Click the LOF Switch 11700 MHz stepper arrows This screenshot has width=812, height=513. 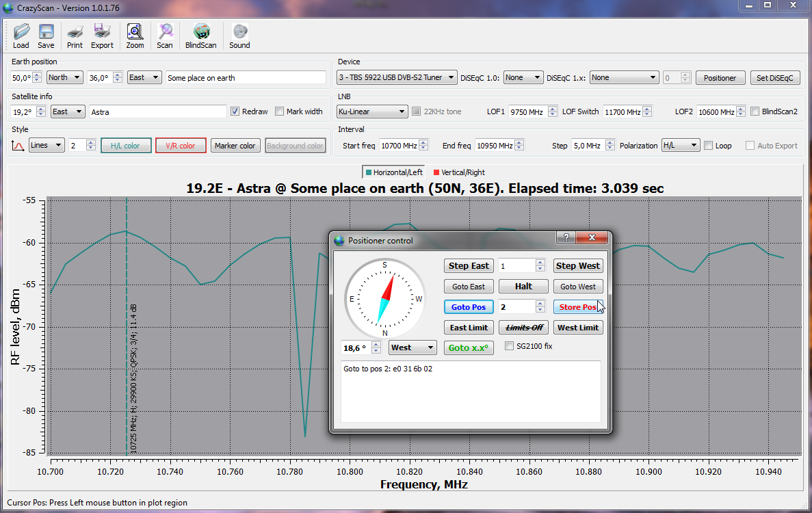click(648, 111)
